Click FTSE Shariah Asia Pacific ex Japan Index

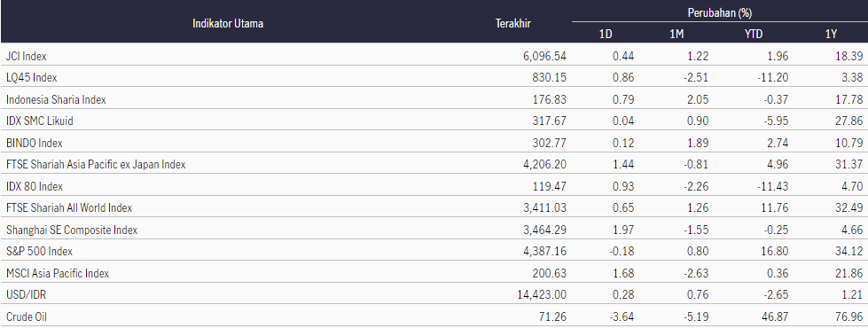click(x=95, y=164)
